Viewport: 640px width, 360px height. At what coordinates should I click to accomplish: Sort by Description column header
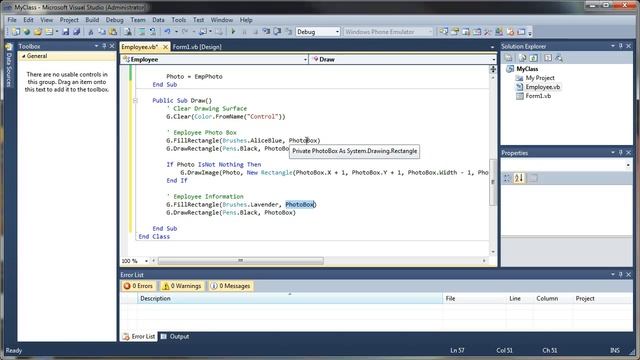289,298
